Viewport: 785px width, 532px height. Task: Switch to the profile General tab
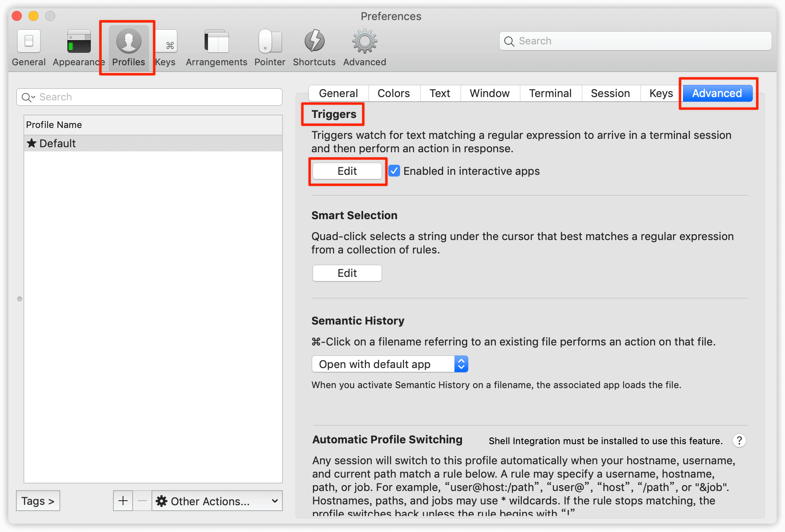click(338, 93)
